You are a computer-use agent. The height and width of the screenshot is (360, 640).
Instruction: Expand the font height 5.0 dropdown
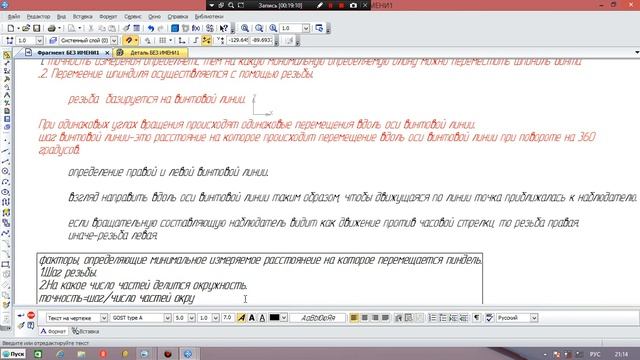pyautogui.click(x=191, y=318)
